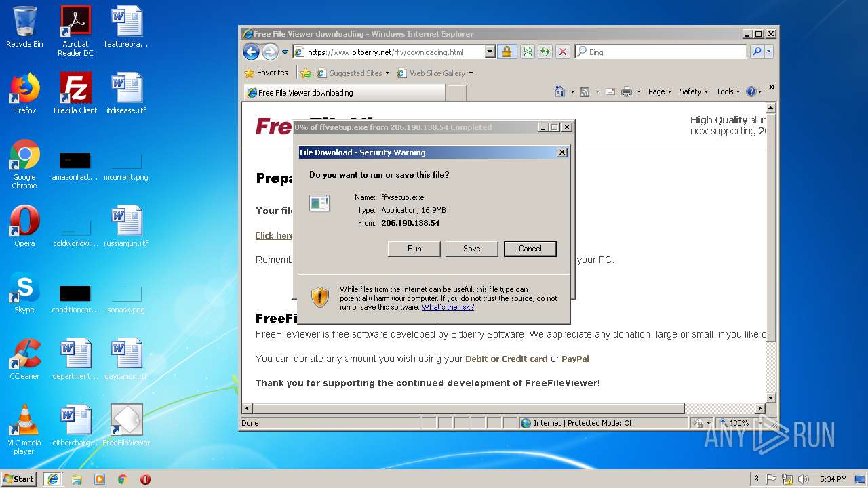Toggle the Compatibility View icon
Viewport: 868px width, 488px height.
527,52
